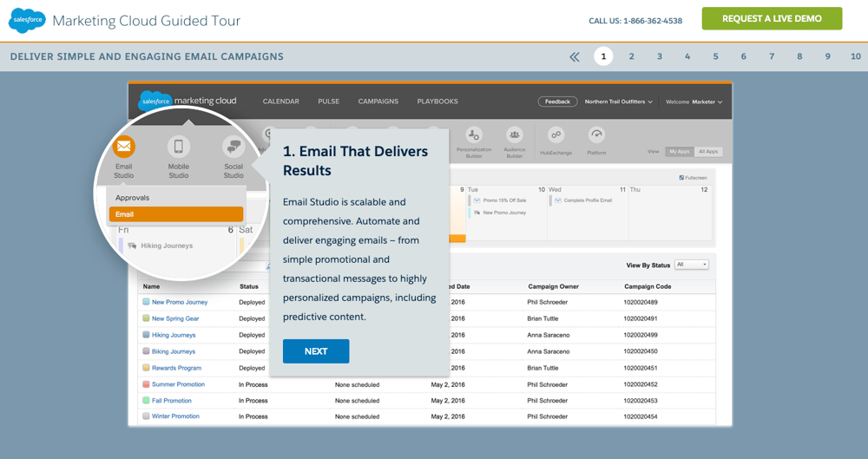Open the Fall Promotion campaign link
Image resolution: width=868 pixels, height=459 pixels.
point(172,400)
